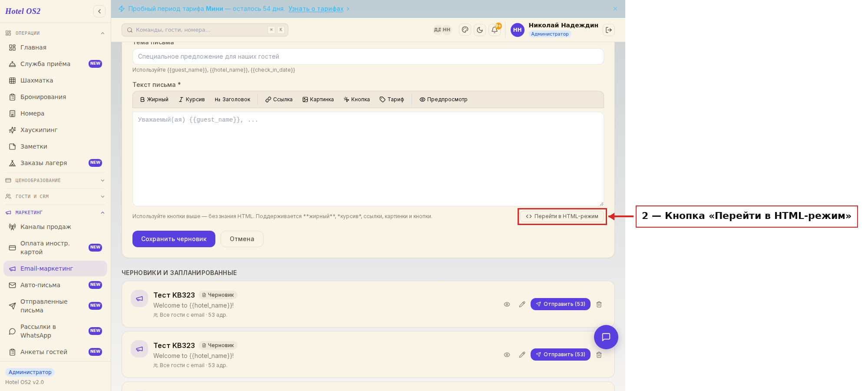868x391 pixels.
Task: Click the megaphone icon of second draft card
Action: coord(139,349)
